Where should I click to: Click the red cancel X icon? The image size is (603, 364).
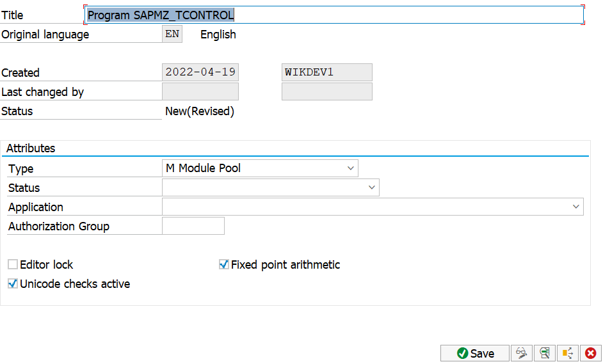coord(591,353)
